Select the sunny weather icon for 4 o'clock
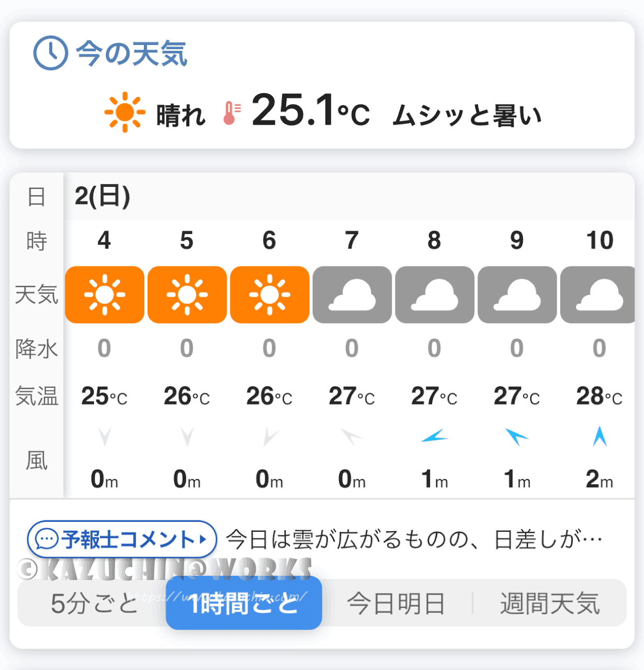This screenshot has width=644, height=670. pyautogui.click(x=105, y=295)
